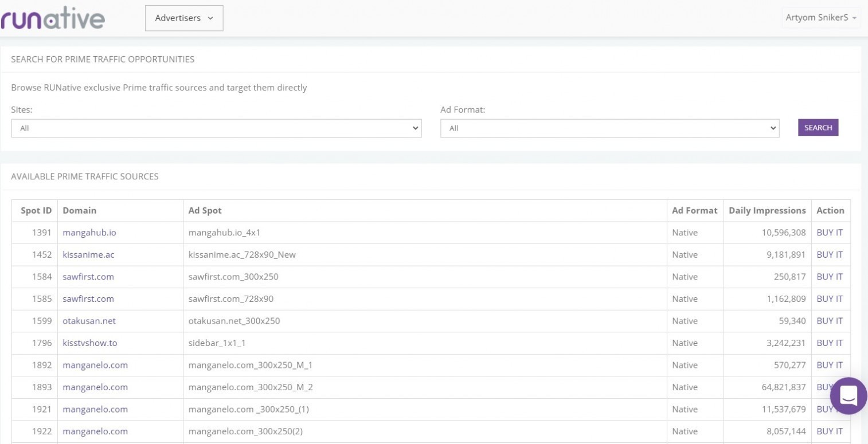Viewport: 868px width, 444px height.
Task: Click the Action column header
Action: tap(830, 210)
